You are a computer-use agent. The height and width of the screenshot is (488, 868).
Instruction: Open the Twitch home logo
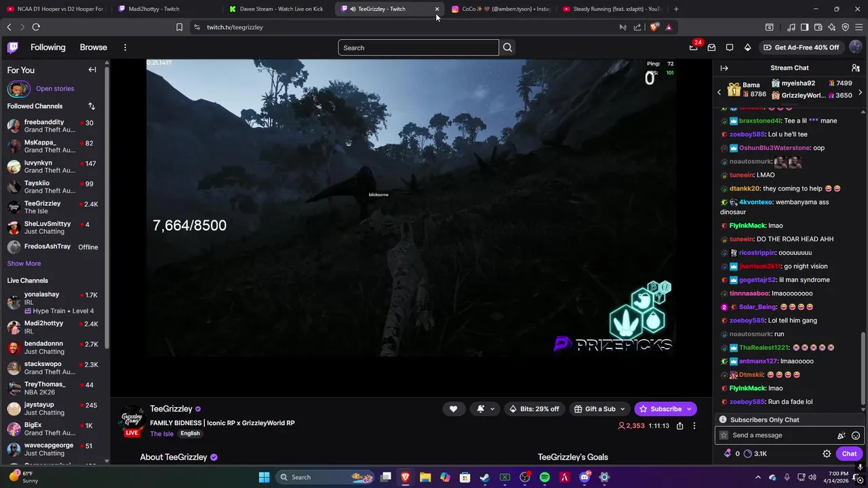click(13, 47)
